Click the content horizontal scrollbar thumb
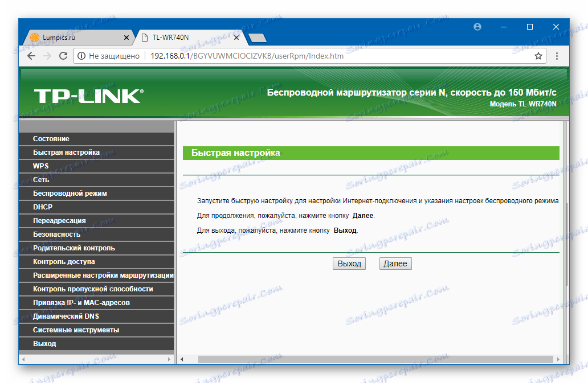Screen dimensions: 588x383 pyautogui.click(x=375, y=359)
